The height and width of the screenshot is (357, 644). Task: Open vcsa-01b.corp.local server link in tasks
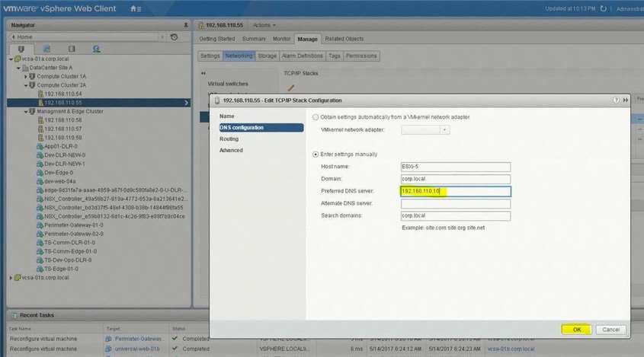pos(511,349)
